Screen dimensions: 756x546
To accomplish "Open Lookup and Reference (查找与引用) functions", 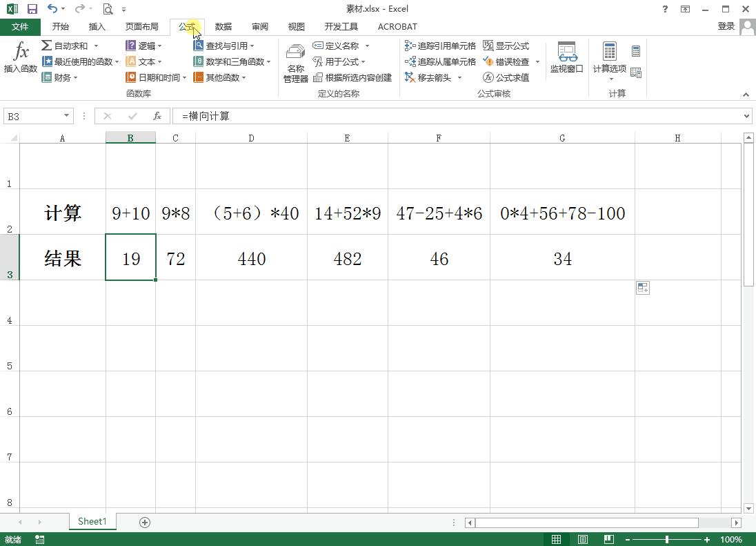I will coord(223,46).
